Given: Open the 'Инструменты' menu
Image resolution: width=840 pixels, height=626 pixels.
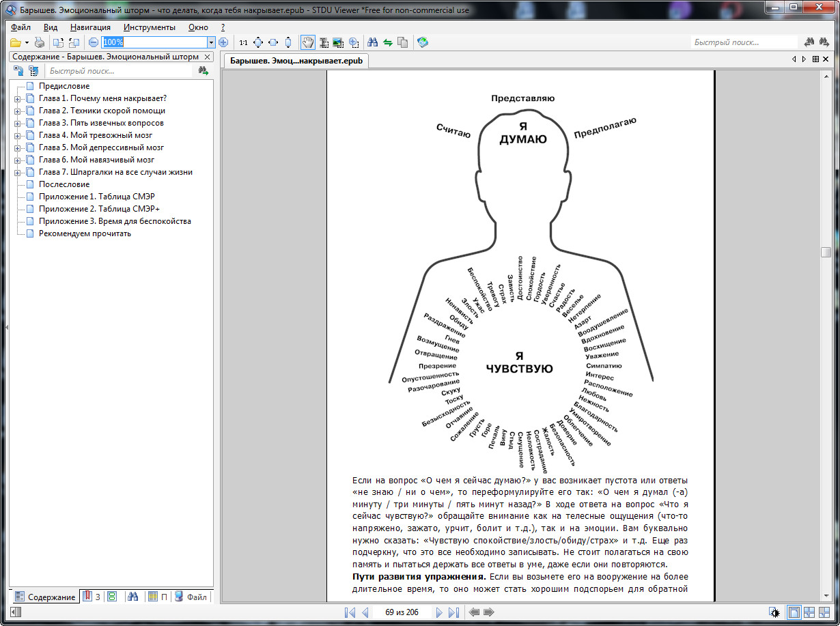Looking at the screenshot, I should point(150,27).
